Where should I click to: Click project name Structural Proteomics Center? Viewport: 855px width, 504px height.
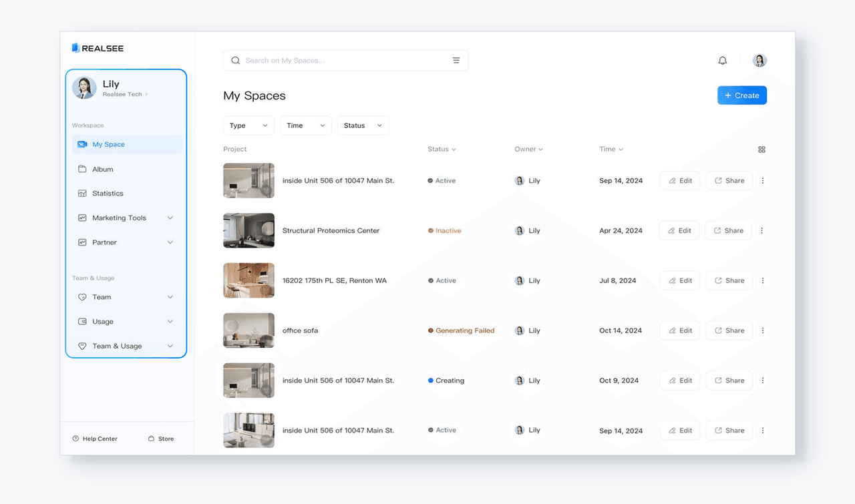click(331, 230)
